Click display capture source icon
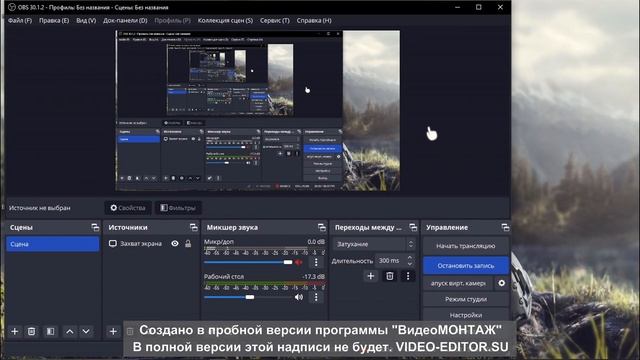 point(113,244)
